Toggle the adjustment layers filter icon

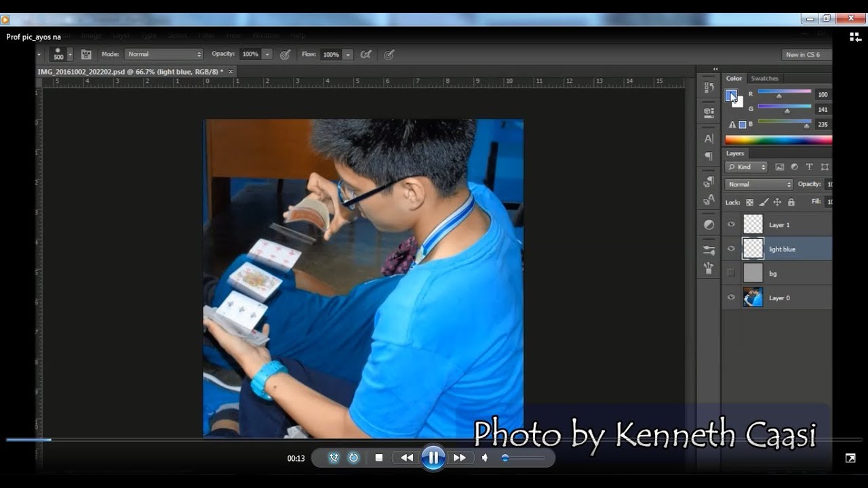794,167
